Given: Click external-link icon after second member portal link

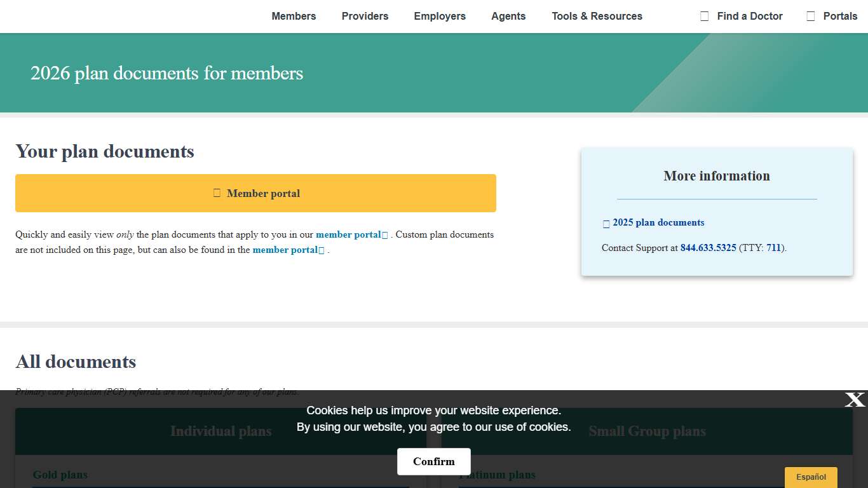Looking at the screenshot, I should click(322, 250).
